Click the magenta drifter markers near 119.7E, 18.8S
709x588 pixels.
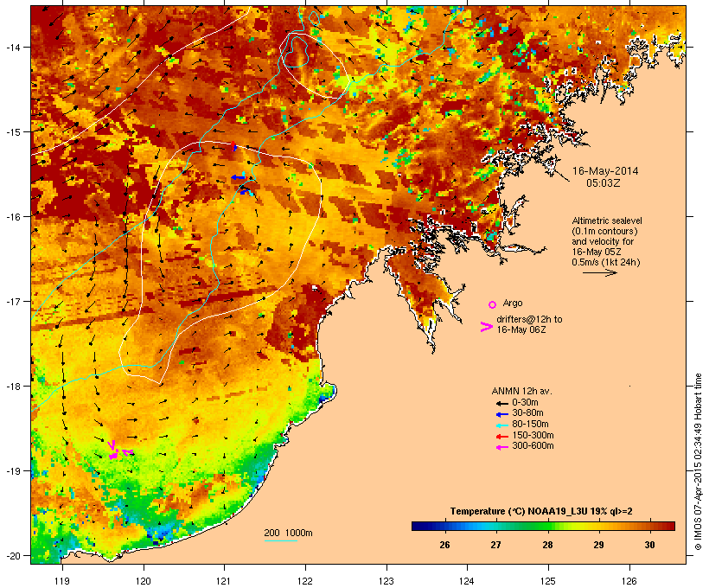point(119,451)
